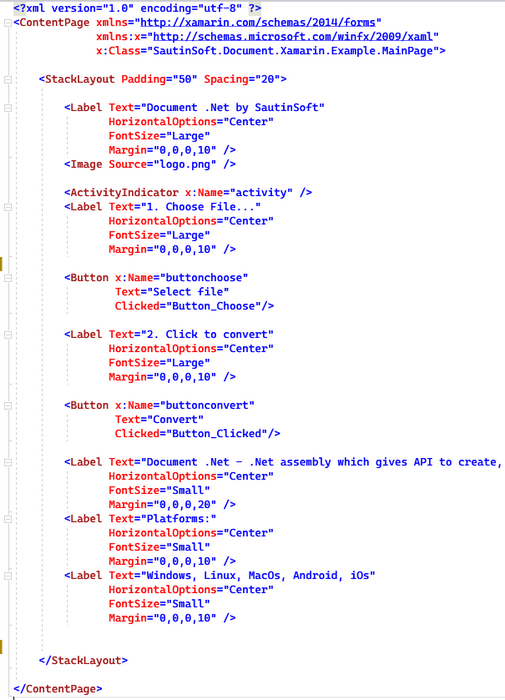The image size is (505, 700).
Task: Click the Text="Select file" attribute
Action: pos(172,292)
